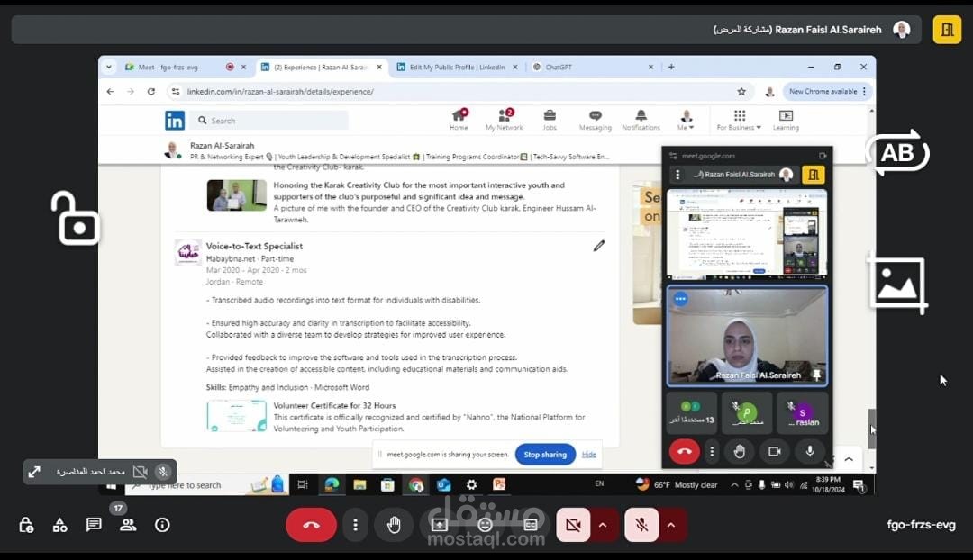Open meeting details info icon
The height and width of the screenshot is (560, 973).
(162, 525)
